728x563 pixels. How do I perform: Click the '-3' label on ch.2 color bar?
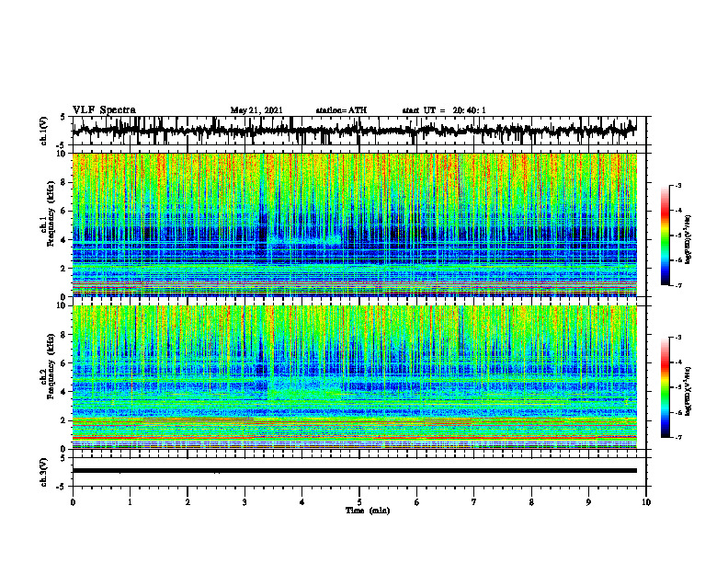(677, 338)
